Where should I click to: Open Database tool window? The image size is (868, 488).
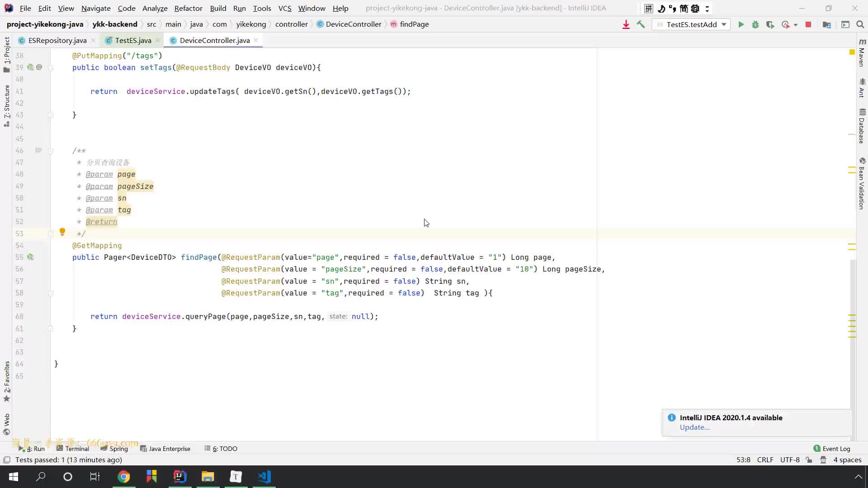(x=862, y=126)
